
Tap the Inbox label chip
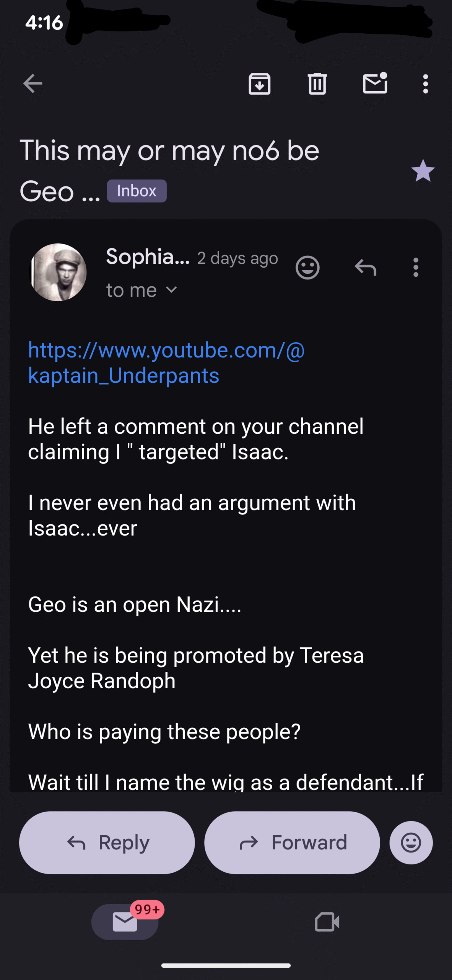[x=137, y=191]
